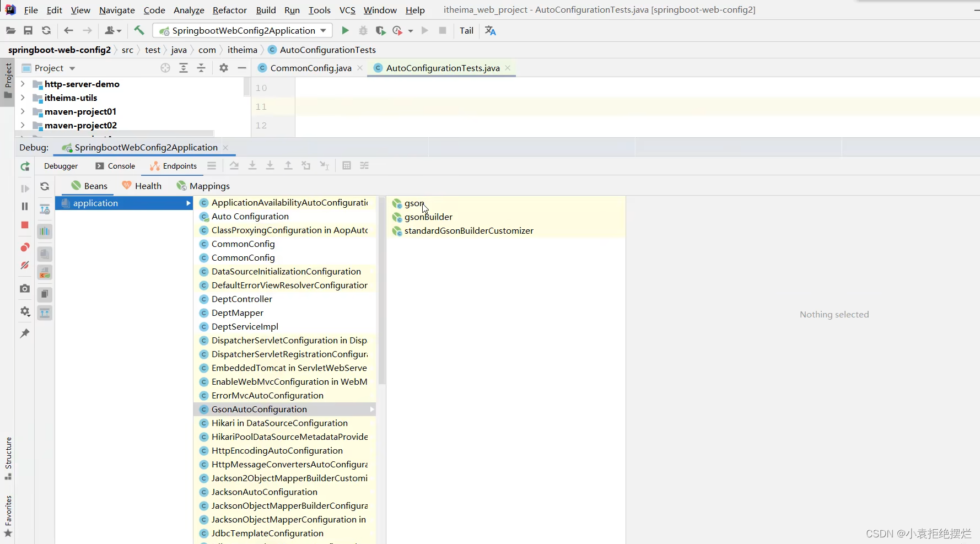This screenshot has width=980, height=544.
Task: Stop the debug session red square
Action: click(x=25, y=225)
